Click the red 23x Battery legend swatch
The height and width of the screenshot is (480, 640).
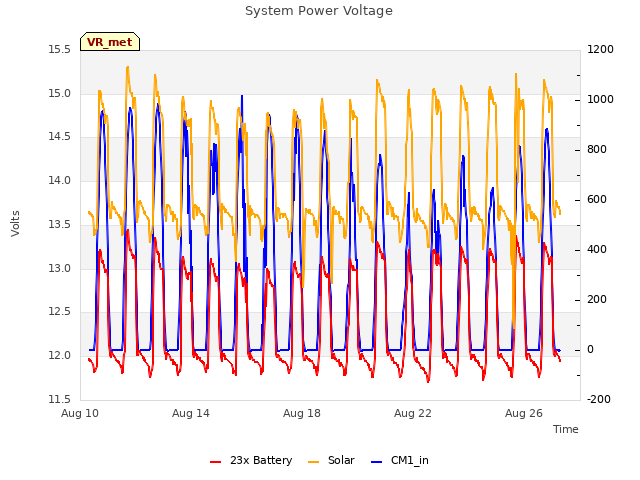[215, 462]
